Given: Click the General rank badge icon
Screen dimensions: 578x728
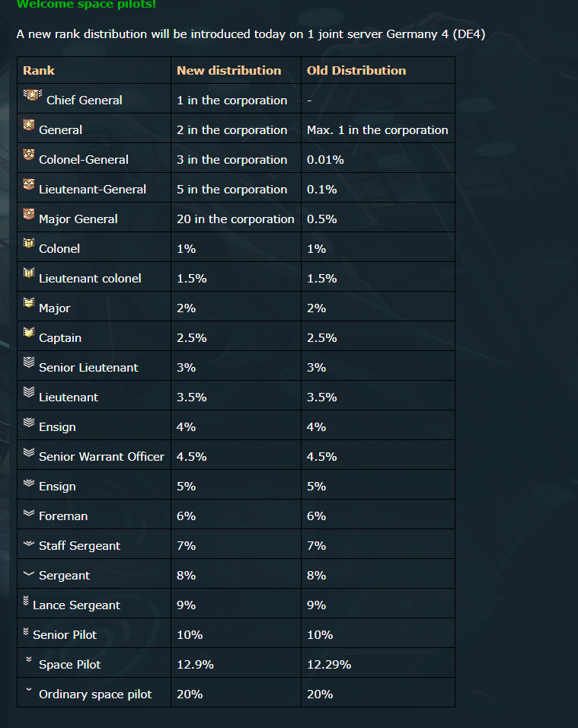Looking at the screenshot, I should tap(29, 124).
